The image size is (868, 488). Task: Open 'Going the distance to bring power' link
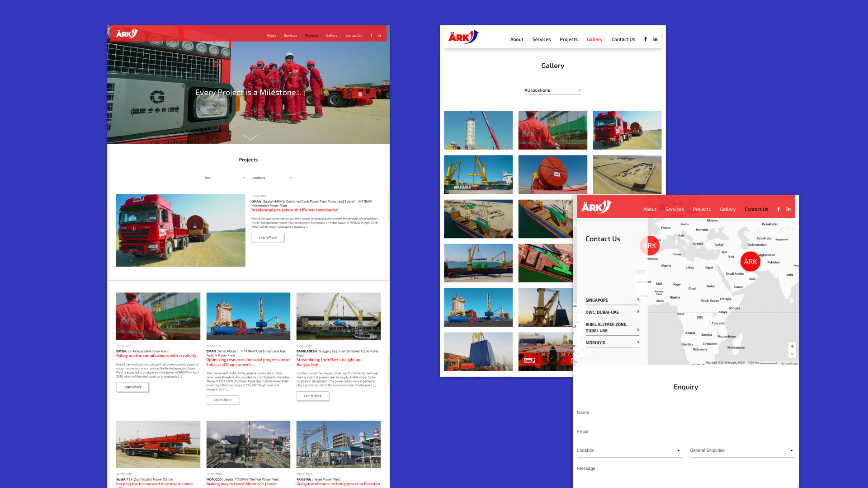click(338, 484)
